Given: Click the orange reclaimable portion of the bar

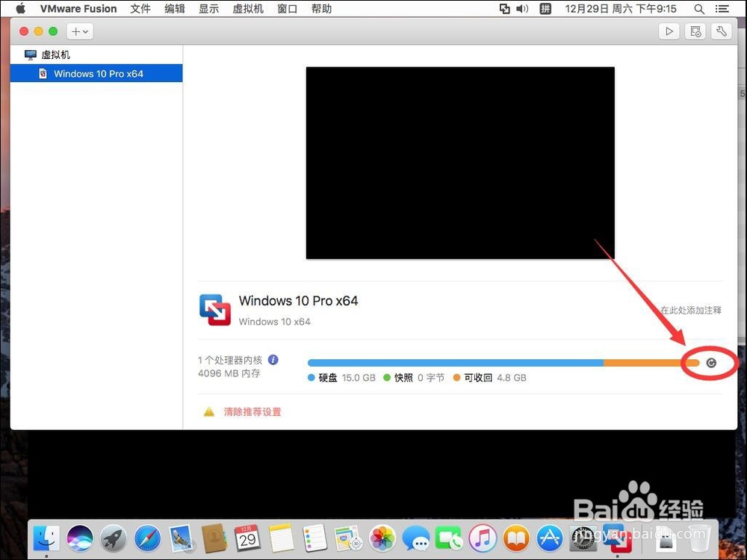Looking at the screenshot, I should [651, 363].
